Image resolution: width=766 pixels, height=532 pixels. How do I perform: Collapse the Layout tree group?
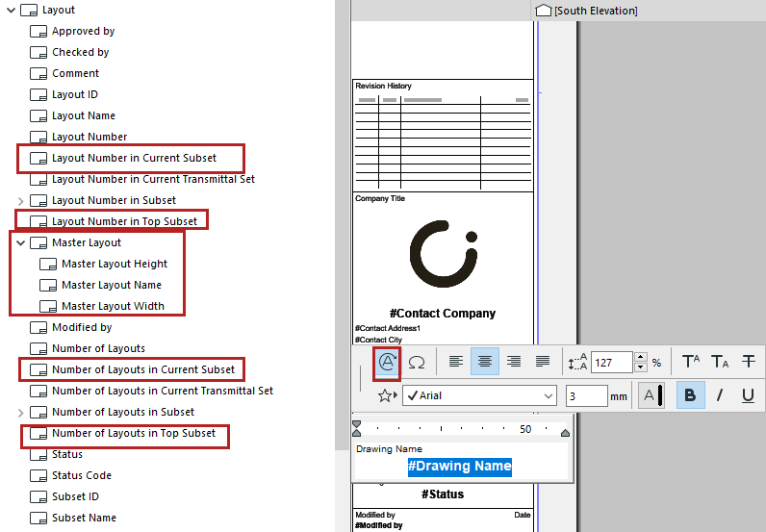coord(12,10)
